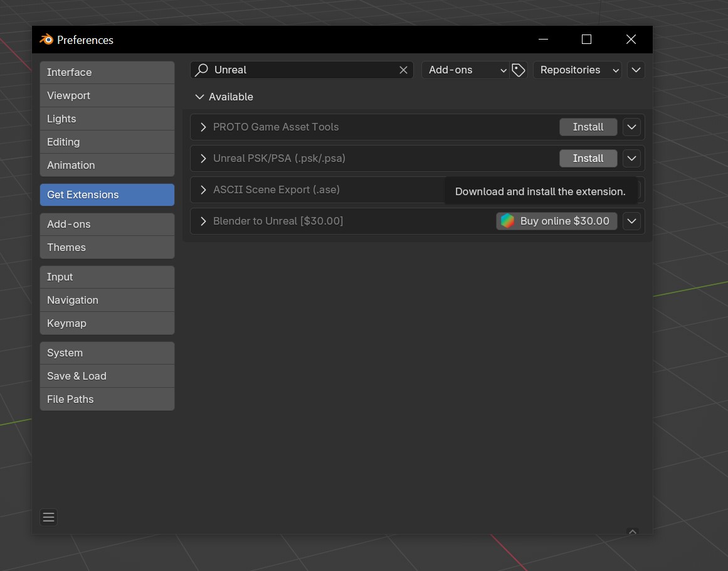Expand Blender to Unreal details
This screenshot has width=728, height=571.
[x=203, y=221]
